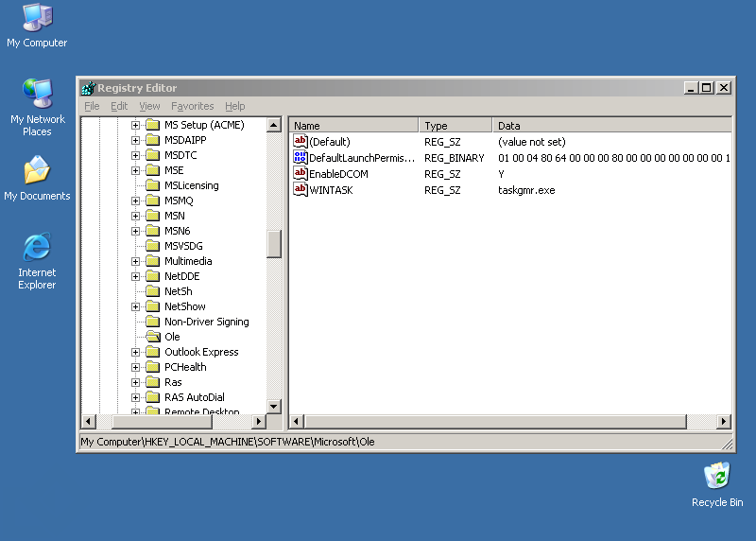The width and height of the screenshot is (756, 541).
Task: Expand the MSMQ key
Action: 135,201
